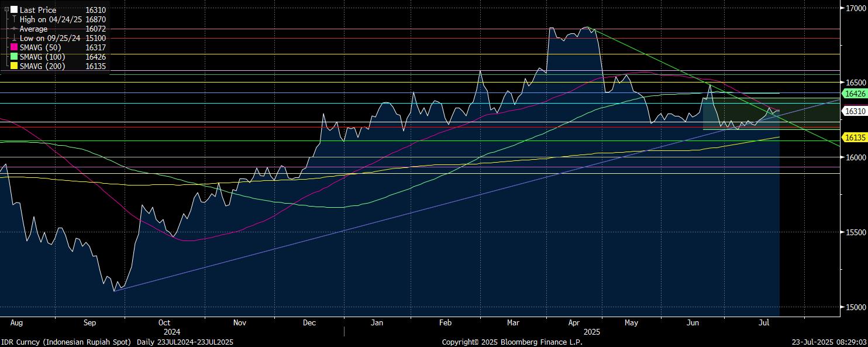Collapse the legend tree at Last Price
The width and height of the screenshot is (868, 347).
tap(6, 10)
